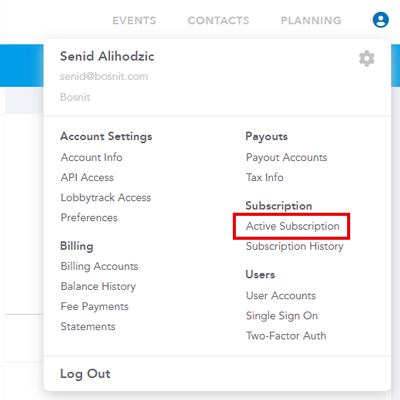Open settings via the gear icon
Screen dimensions: 400x400
click(367, 59)
